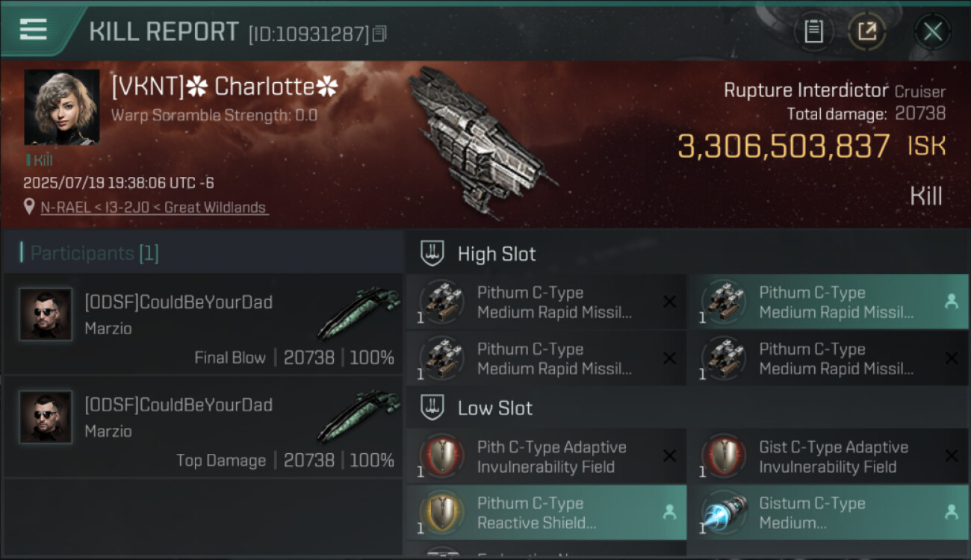View Final Blow pilot CouldBeYourDad portrait
Viewport: 971px width, 560px height.
(x=46, y=314)
